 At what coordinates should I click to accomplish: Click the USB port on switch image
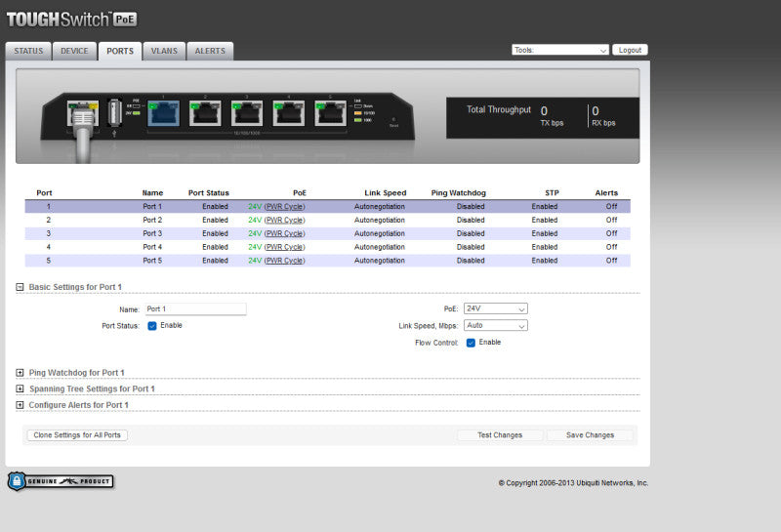[114, 112]
